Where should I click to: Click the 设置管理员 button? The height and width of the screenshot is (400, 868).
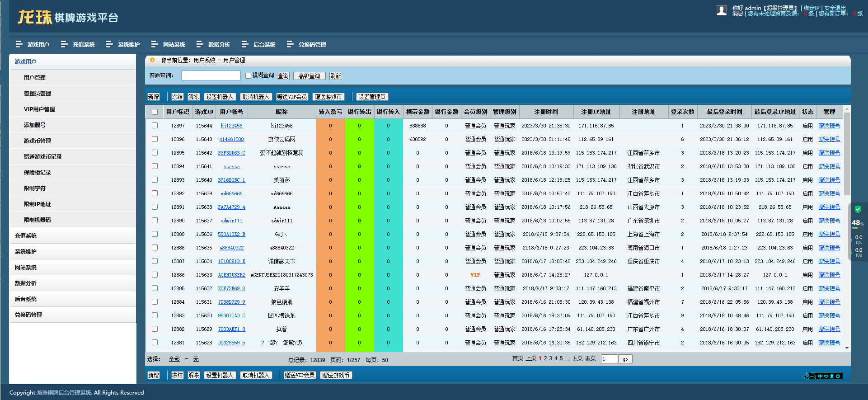click(x=372, y=97)
